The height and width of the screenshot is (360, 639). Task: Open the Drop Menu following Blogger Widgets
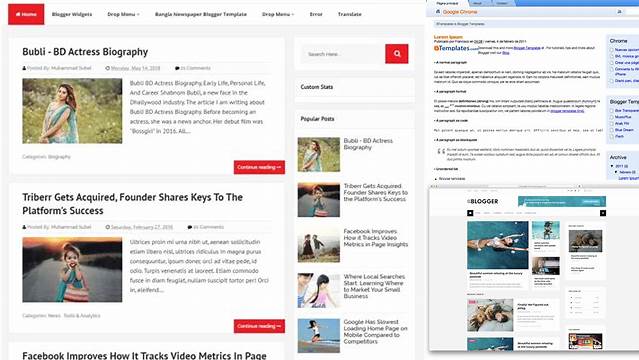tap(123, 14)
